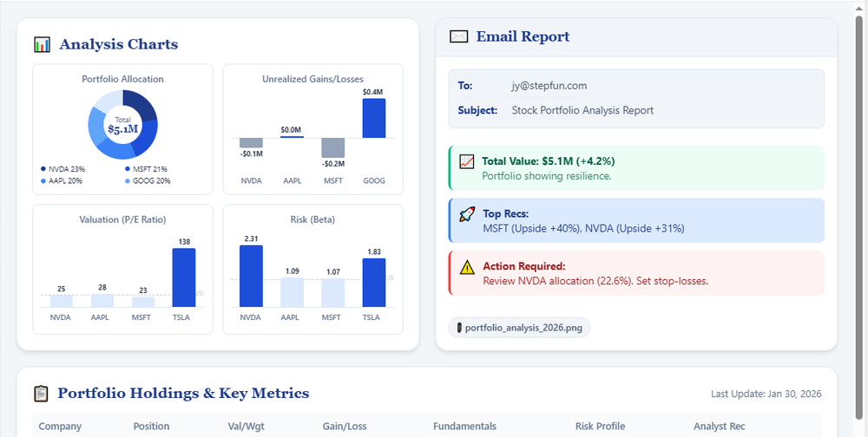Select the MSFT 21% legend entry
This screenshot has width=868, height=437.
pos(146,169)
